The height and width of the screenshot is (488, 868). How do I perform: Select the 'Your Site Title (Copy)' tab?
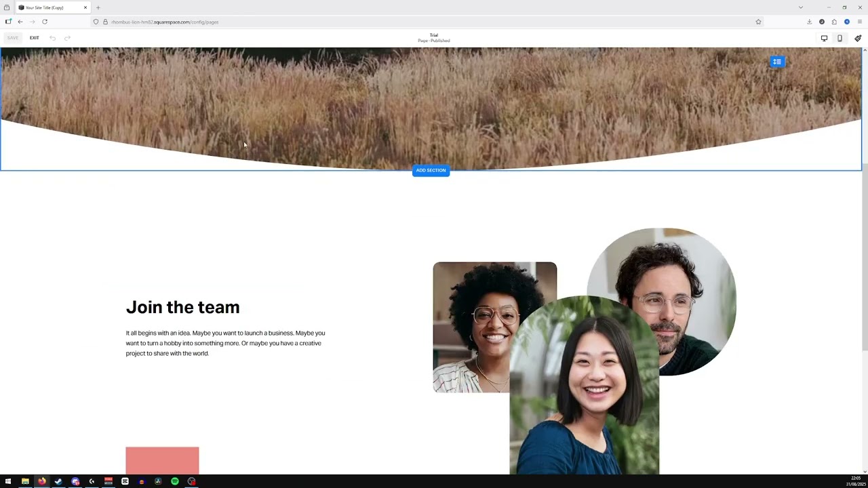pyautogui.click(x=53, y=7)
